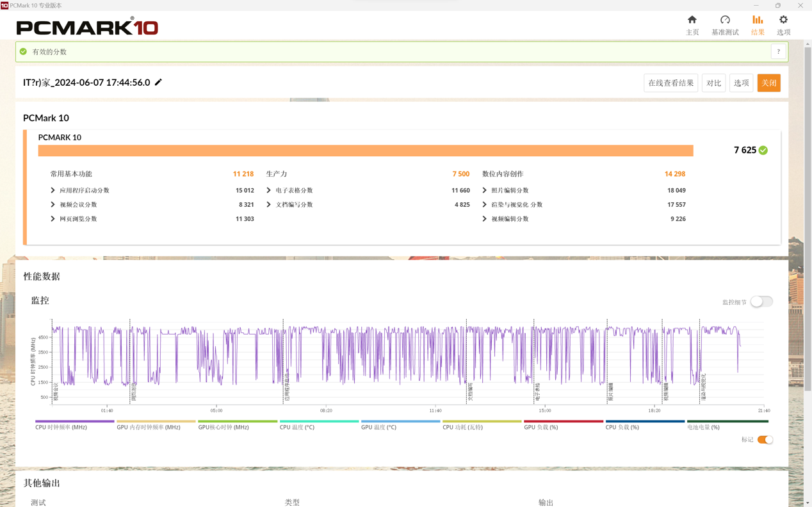Disable the markers (标记) toggle

[x=765, y=440]
